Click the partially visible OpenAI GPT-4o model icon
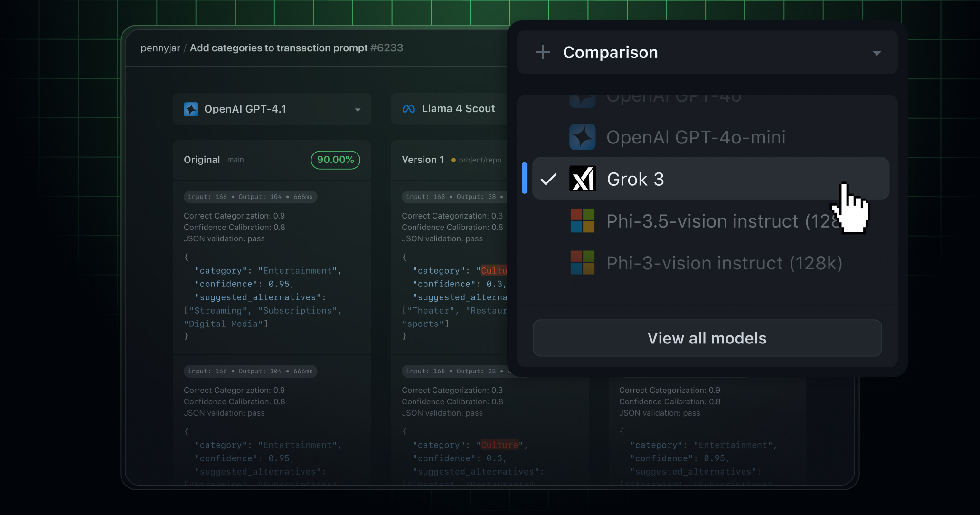 pos(583,97)
